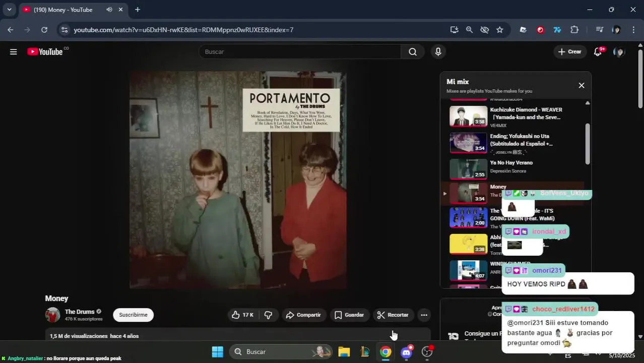This screenshot has height=363, width=644.
Task: Open the Crear upload menu
Action: pyautogui.click(x=569, y=51)
